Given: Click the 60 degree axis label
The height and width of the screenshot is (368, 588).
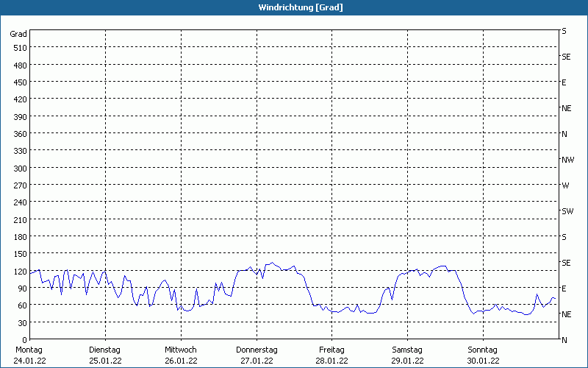Looking at the screenshot, I should [23, 305].
